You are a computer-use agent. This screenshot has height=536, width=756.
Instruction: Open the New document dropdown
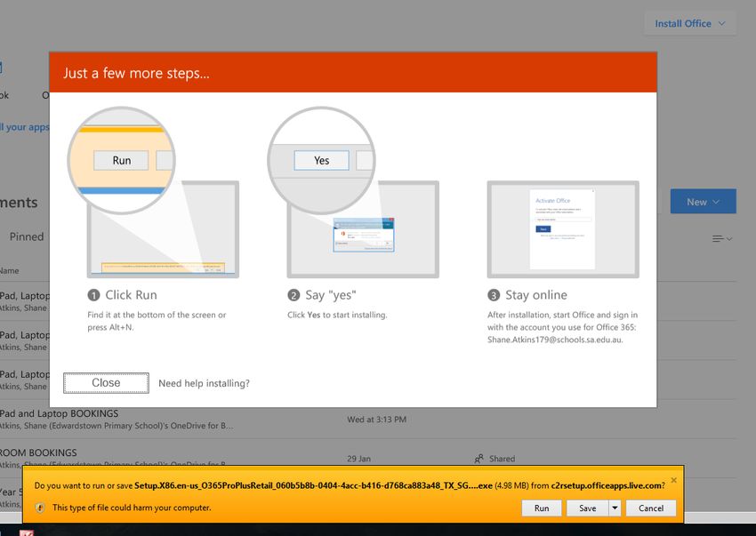(703, 202)
